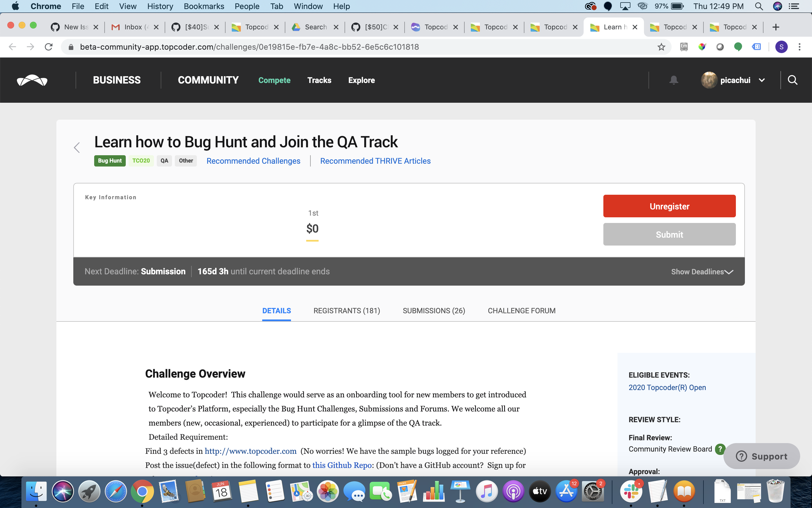
Task: Click the address bar URL
Action: tap(249, 47)
